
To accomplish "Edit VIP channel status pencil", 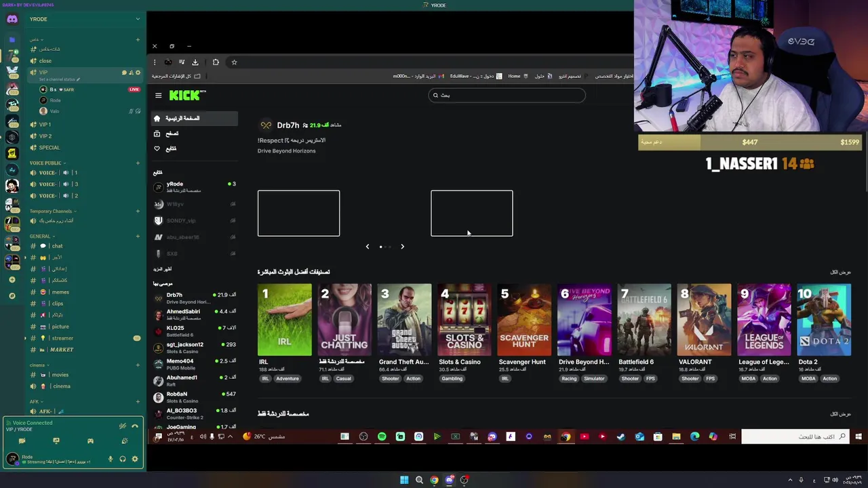I will (x=78, y=79).
